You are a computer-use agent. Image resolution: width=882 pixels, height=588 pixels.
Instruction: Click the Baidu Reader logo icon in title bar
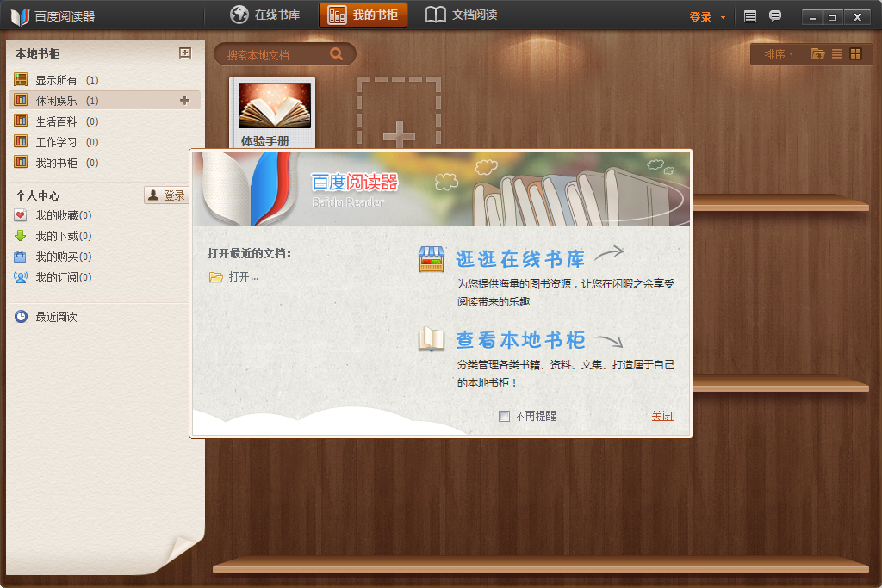click(21, 17)
